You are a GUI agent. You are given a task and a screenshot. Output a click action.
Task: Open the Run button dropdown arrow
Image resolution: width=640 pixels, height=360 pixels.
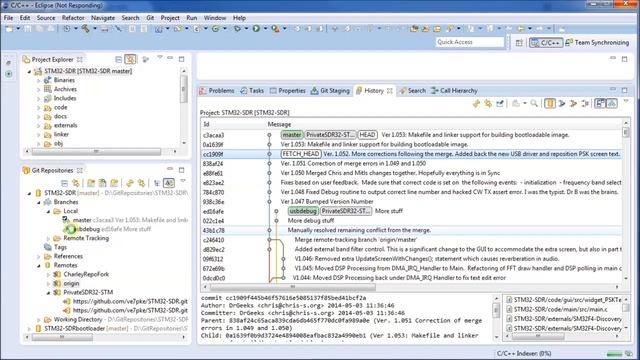tap(265, 29)
